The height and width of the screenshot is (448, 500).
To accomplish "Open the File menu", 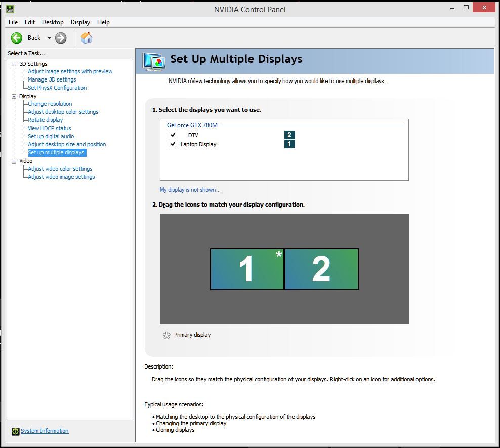I will click(13, 22).
